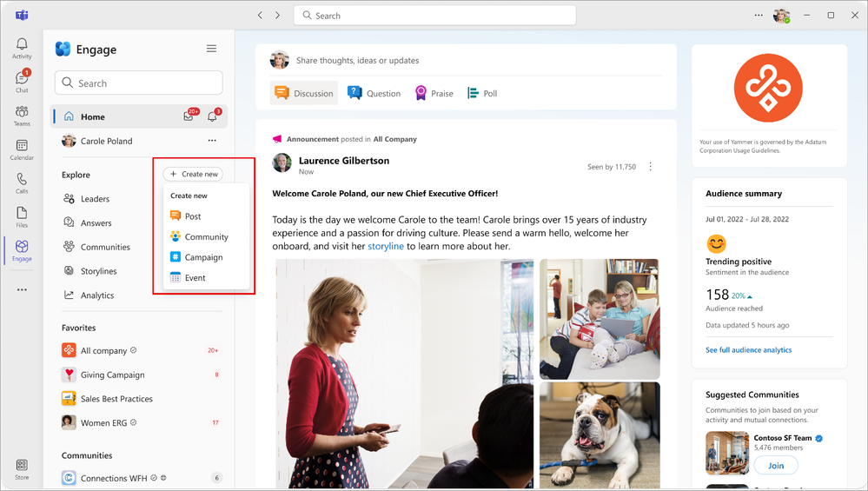Viewport: 868px width, 491px height.
Task: Open Activity in the Teams rail
Action: tap(22, 48)
